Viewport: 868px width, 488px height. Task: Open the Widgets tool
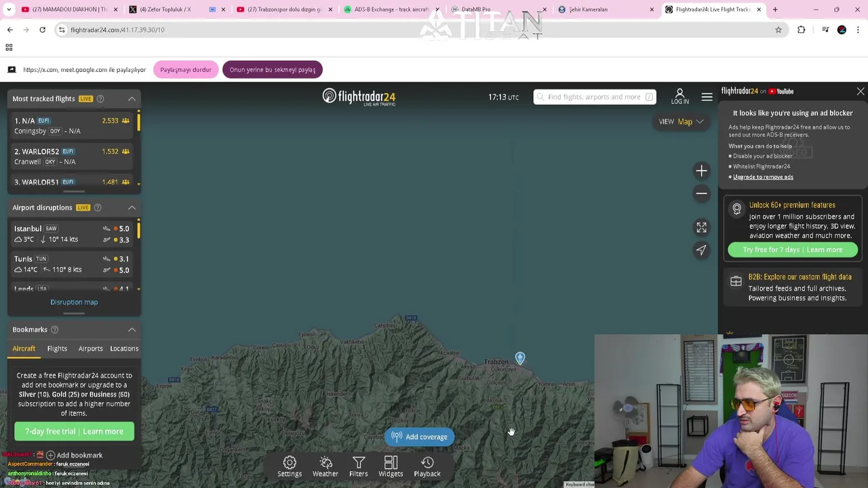pos(391,466)
